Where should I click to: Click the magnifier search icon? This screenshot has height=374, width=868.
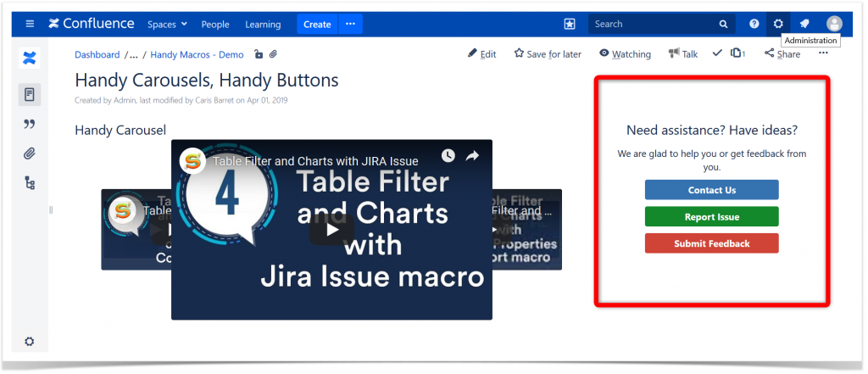(x=724, y=25)
